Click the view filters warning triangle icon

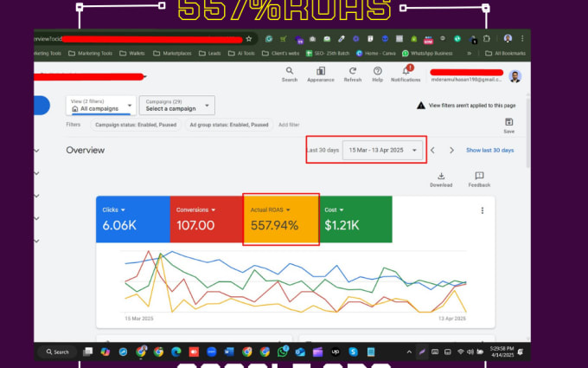click(421, 106)
